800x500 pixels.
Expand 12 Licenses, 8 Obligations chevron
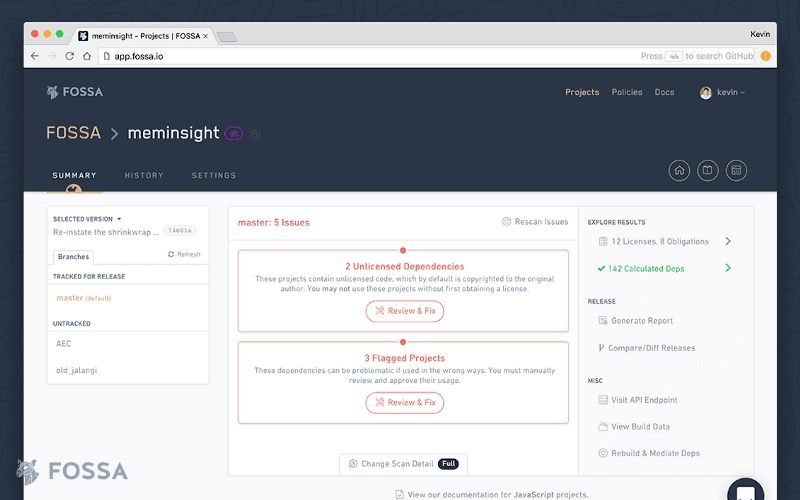point(727,241)
